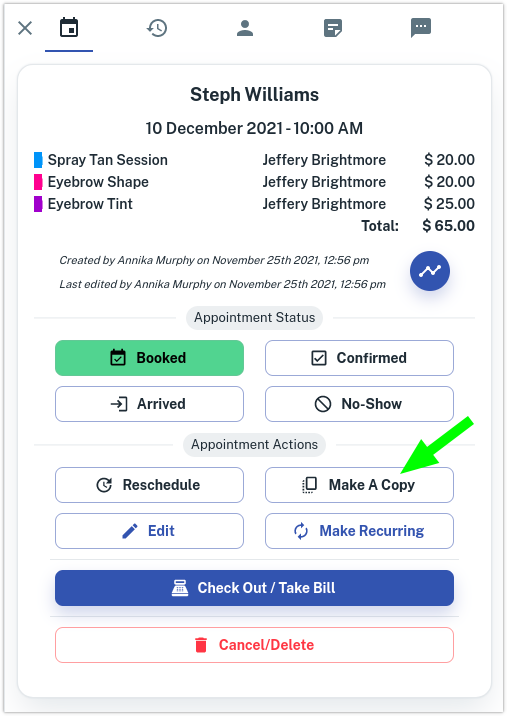Edit the appointment via pencil Edit button
The height and width of the screenshot is (716, 507).
(149, 531)
